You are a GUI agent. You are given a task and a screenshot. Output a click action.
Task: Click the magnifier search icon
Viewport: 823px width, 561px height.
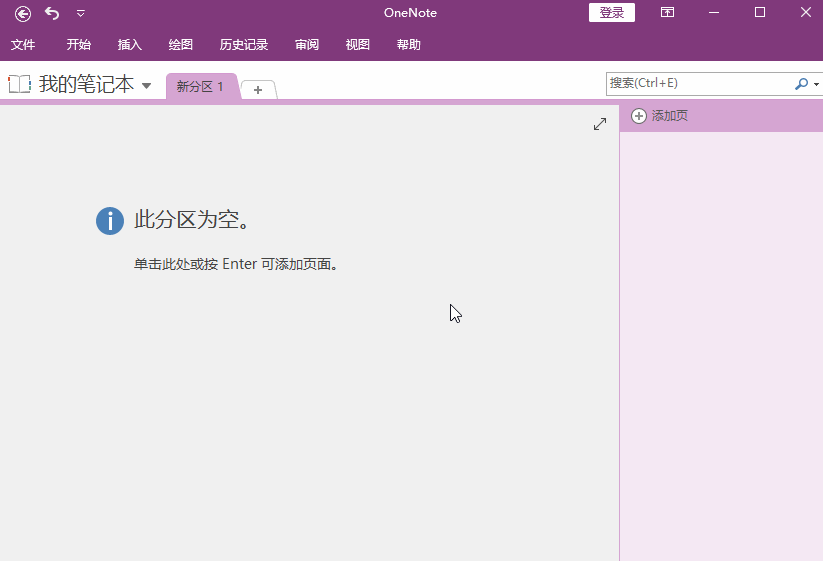click(801, 83)
